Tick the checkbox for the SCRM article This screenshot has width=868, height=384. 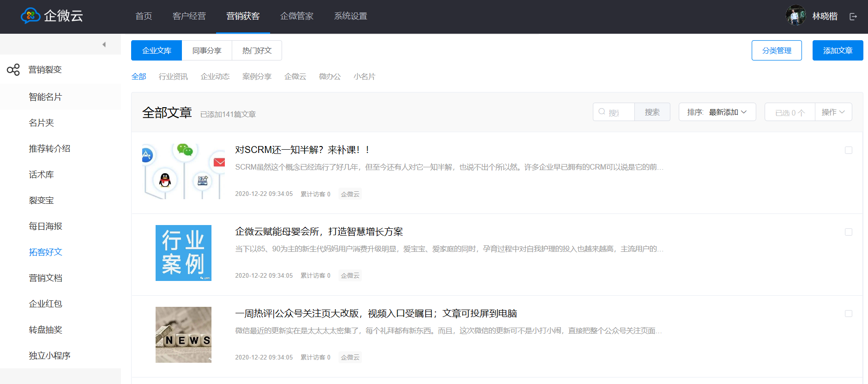tap(848, 150)
